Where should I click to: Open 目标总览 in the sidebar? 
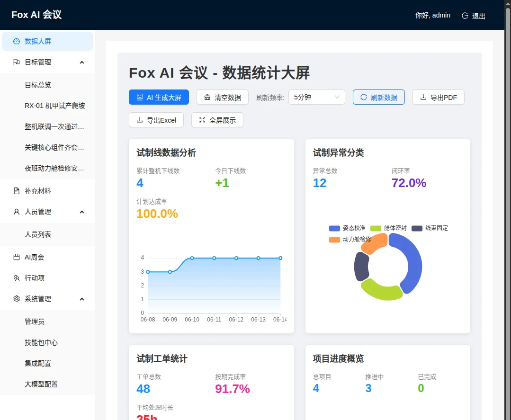click(x=47, y=85)
